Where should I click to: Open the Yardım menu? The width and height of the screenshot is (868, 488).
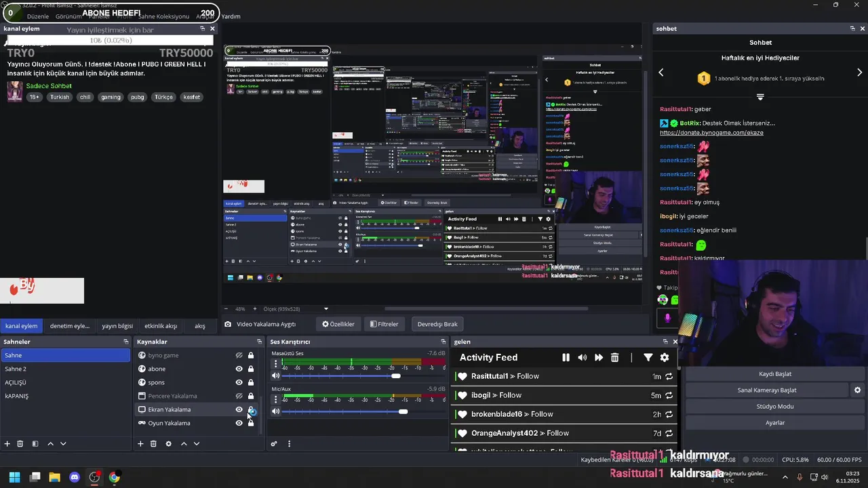[x=231, y=16]
